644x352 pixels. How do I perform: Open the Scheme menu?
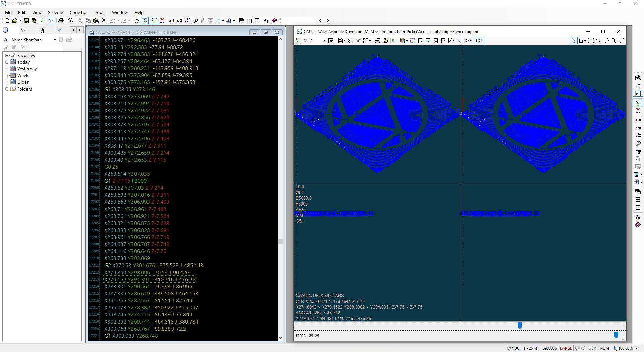coord(55,12)
